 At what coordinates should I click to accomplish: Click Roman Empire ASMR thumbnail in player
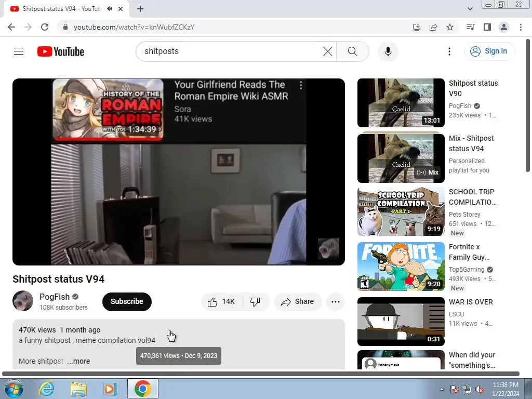tap(108, 109)
